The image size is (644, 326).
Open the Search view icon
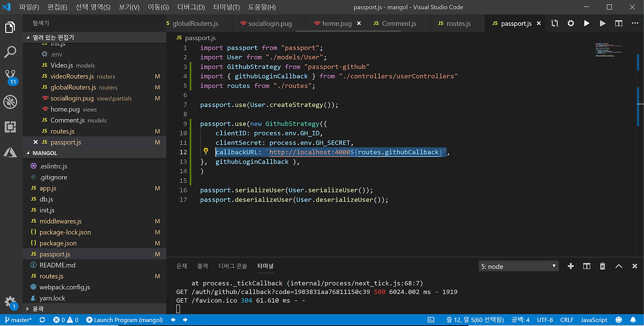10,52
